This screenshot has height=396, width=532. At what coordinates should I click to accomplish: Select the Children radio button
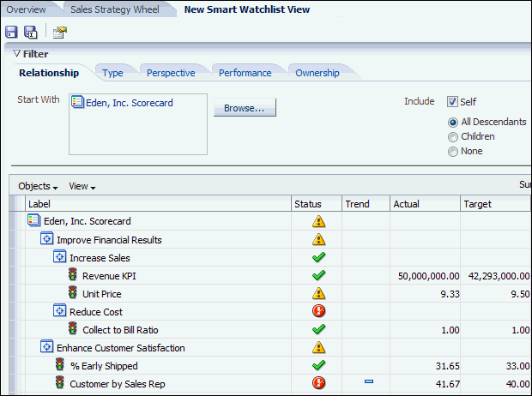pyautogui.click(x=453, y=137)
